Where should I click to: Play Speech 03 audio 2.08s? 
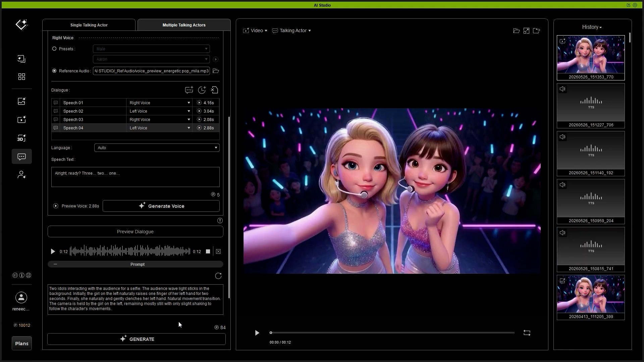(199, 120)
